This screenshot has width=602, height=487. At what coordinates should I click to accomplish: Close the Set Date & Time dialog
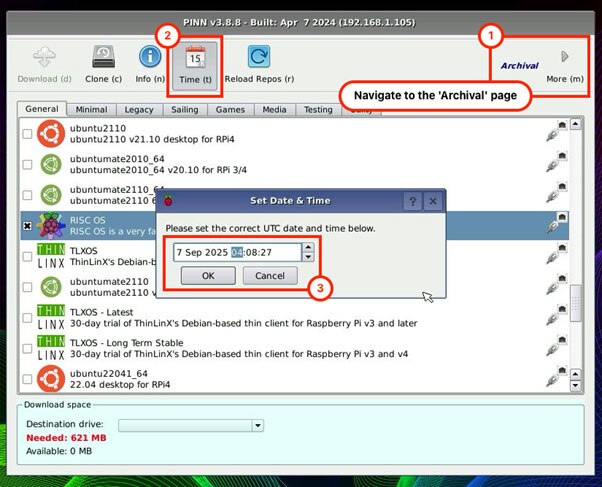click(x=433, y=201)
